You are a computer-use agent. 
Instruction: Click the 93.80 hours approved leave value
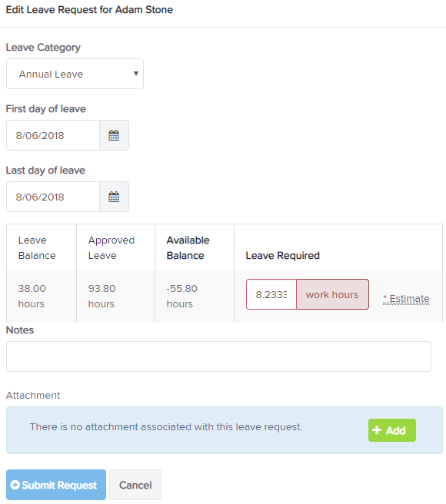coord(102,296)
